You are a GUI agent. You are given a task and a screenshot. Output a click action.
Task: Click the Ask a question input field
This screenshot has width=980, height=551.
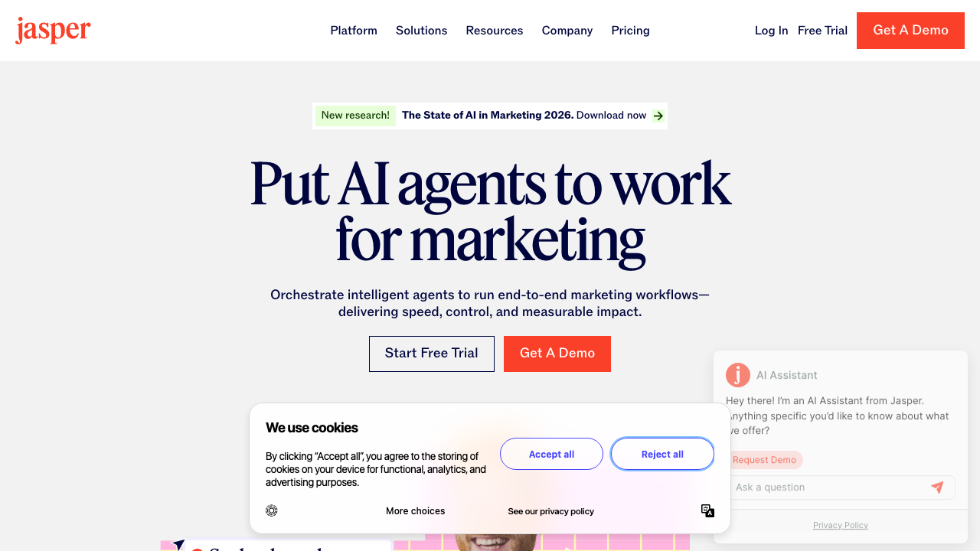coord(840,487)
